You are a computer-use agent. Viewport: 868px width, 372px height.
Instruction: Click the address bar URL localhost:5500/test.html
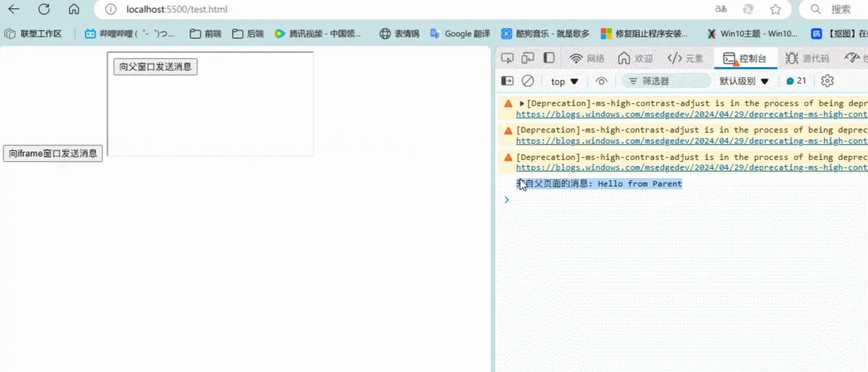[x=177, y=10]
